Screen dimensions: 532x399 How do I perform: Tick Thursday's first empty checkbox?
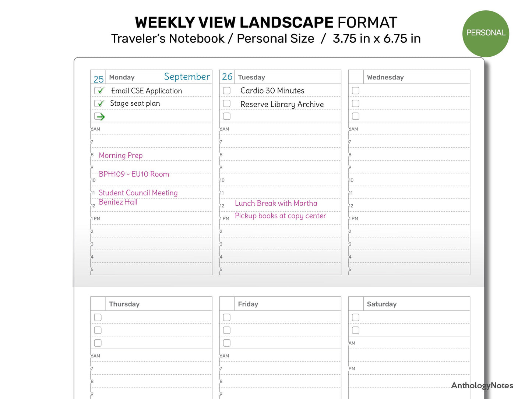98,317
